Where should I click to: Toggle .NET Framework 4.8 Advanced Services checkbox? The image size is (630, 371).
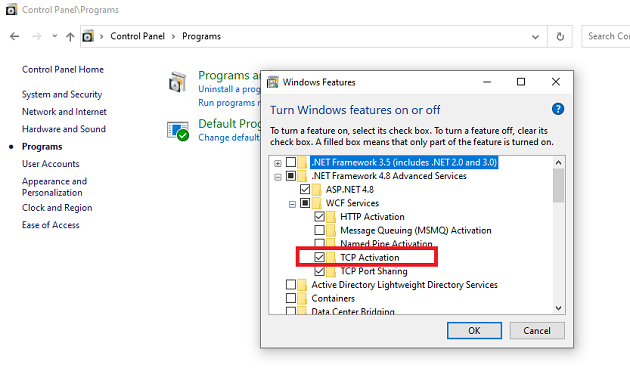[x=291, y=176]
